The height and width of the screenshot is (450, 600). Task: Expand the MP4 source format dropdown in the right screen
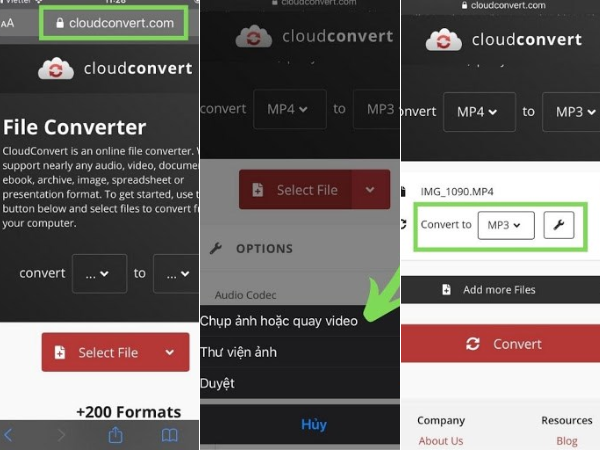point(478,112)
